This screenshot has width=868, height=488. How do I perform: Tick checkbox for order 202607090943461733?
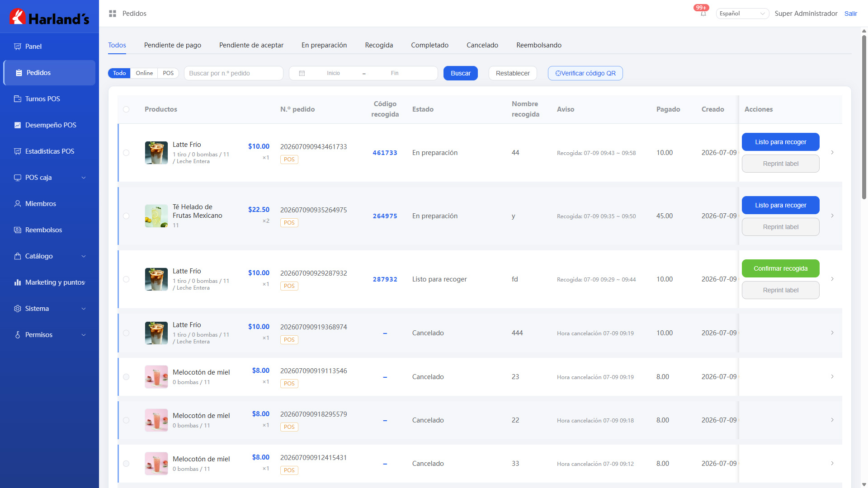[126, 153]
